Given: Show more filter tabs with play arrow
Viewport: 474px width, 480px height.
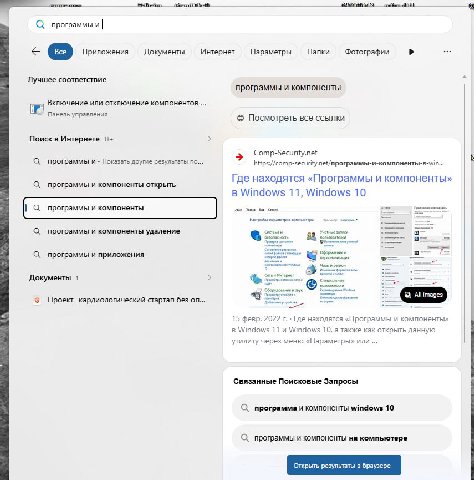Looking at the screenshot, I should point(411,52).
